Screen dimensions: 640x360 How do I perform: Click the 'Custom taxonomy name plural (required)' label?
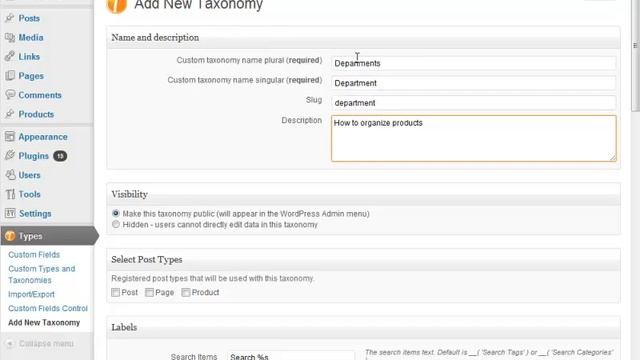[x=249, y=60]
